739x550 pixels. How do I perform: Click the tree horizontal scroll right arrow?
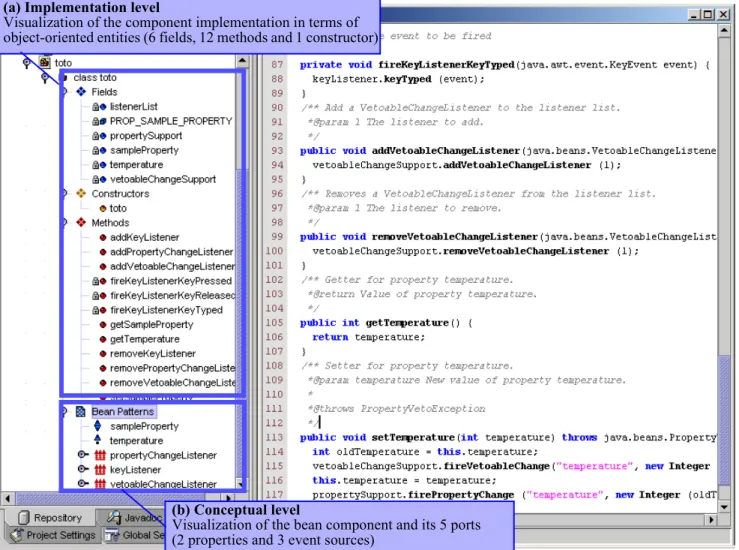pos(229,498)
